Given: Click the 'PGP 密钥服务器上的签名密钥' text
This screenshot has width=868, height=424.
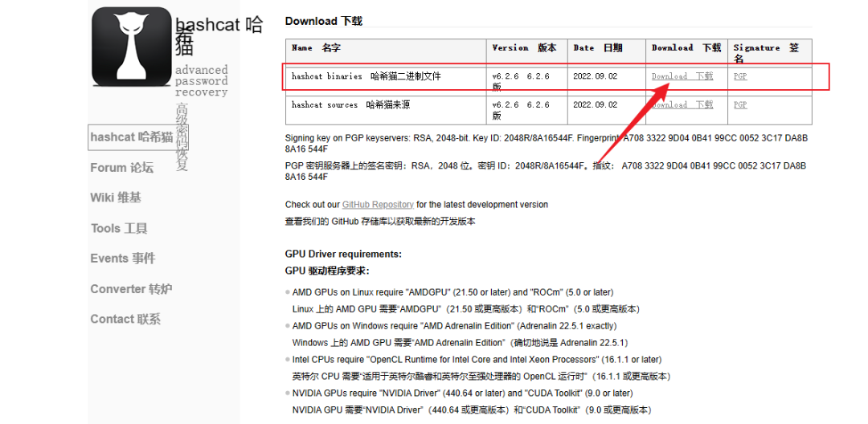Looking at the screenshot, I should (x=547, y=171).
